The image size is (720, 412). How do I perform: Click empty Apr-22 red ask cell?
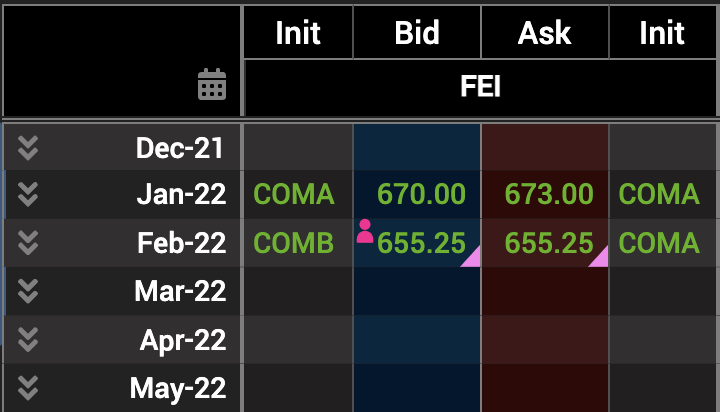545,340
